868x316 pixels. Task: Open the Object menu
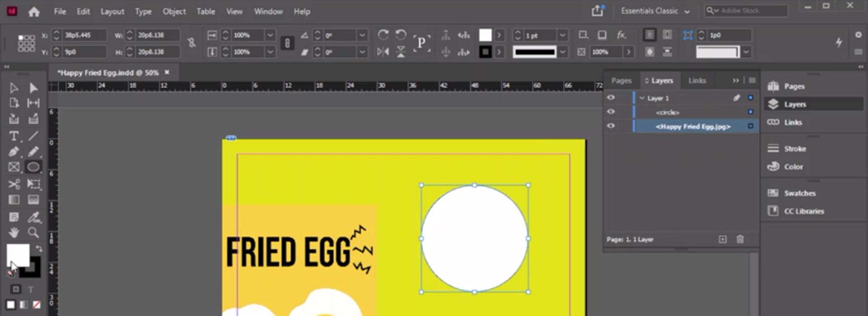174,12
